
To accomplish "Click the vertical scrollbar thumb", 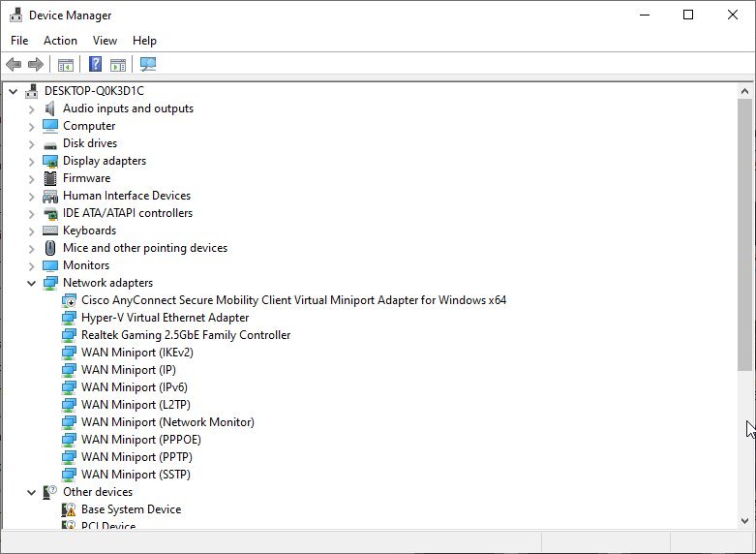I will tap(745, 235).
